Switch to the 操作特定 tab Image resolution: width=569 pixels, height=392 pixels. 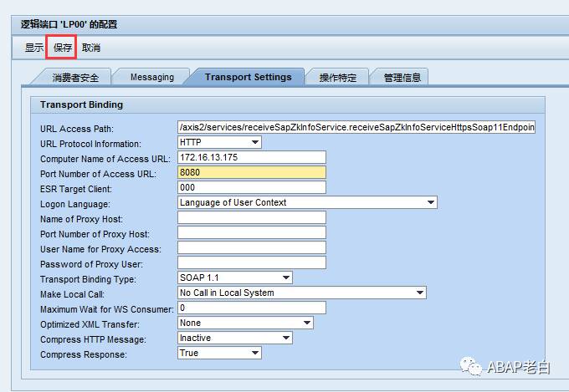(337, 77)
